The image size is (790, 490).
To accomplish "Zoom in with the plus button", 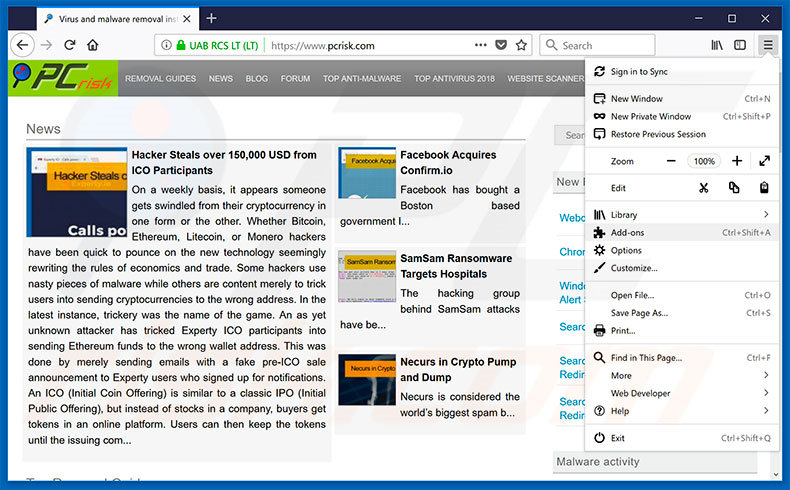I will (x=737, y=161).
